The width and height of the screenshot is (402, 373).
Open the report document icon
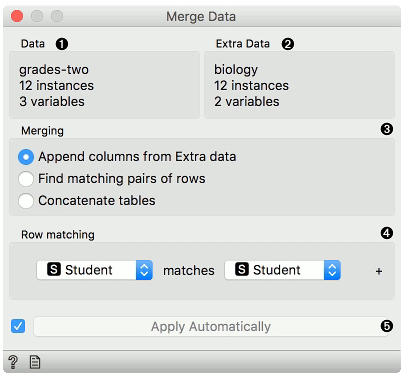click(35, 362)
